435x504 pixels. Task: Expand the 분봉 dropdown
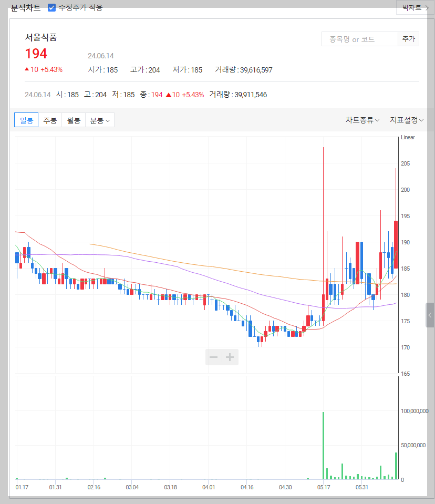tap(100, 120)
